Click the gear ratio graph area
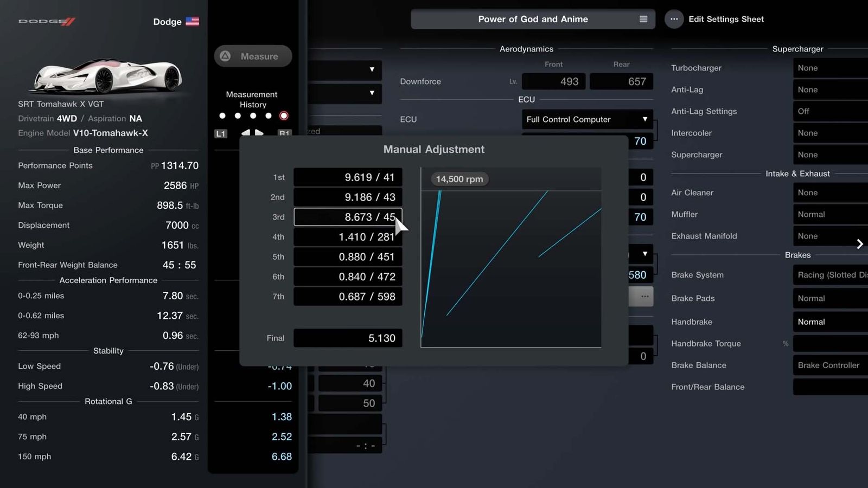This screenshot has width=868, height=488. [511, 257]
